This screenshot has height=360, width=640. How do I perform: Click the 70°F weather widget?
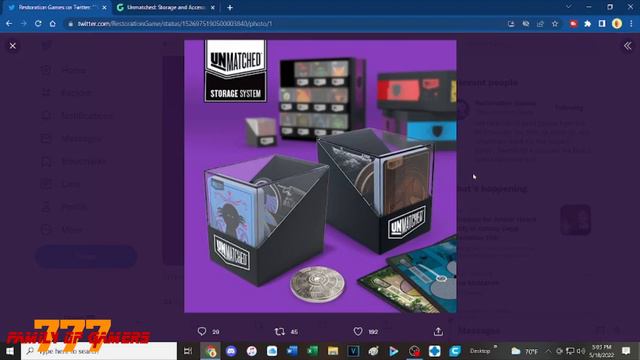(x=526, y=351)
